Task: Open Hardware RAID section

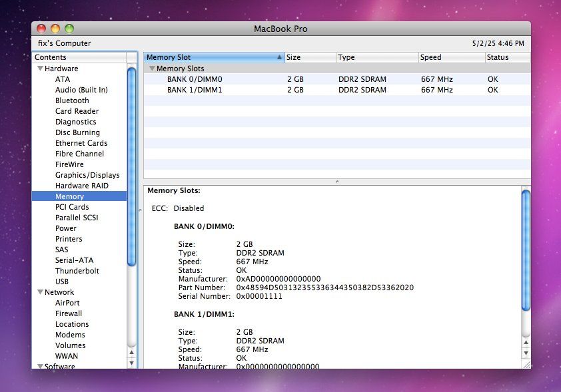Action: point(82,186)
